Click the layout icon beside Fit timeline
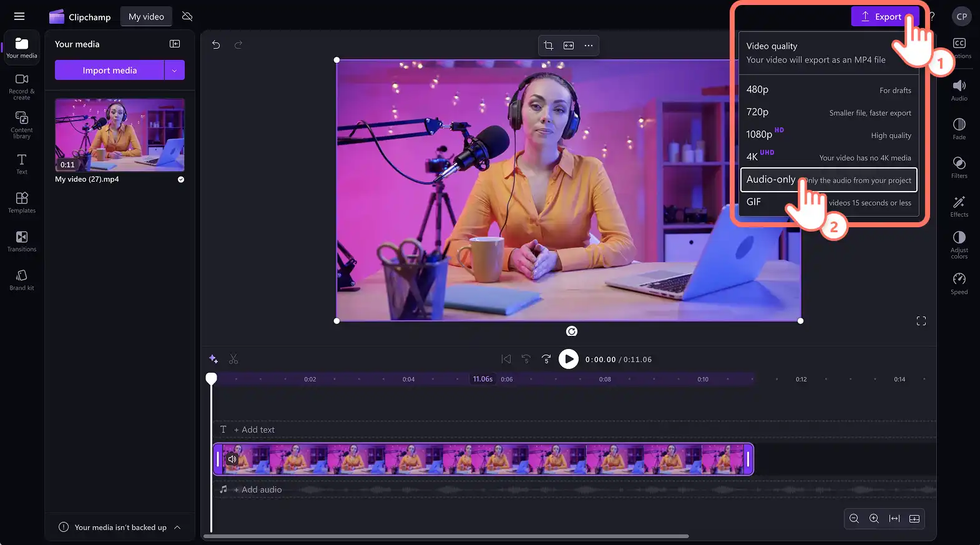The width and height of the screenshot is (980, 545). coord(914,519)
